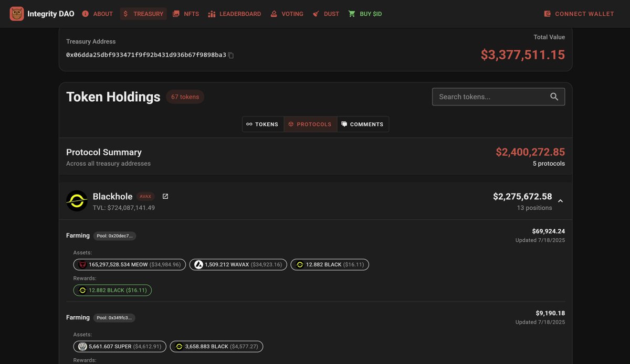Click the TVL: $724,087,141.49 text
630x364 pixels.
124,208
